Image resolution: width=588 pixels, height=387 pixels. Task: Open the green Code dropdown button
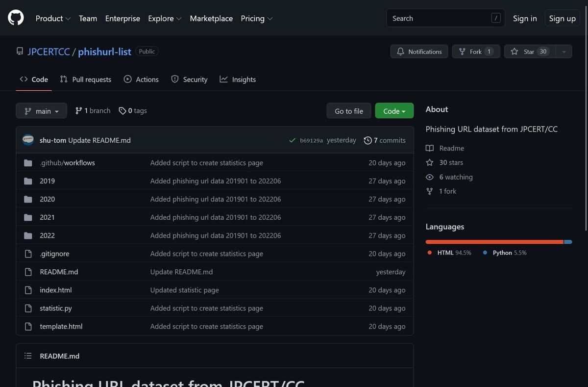pos(394,111)
